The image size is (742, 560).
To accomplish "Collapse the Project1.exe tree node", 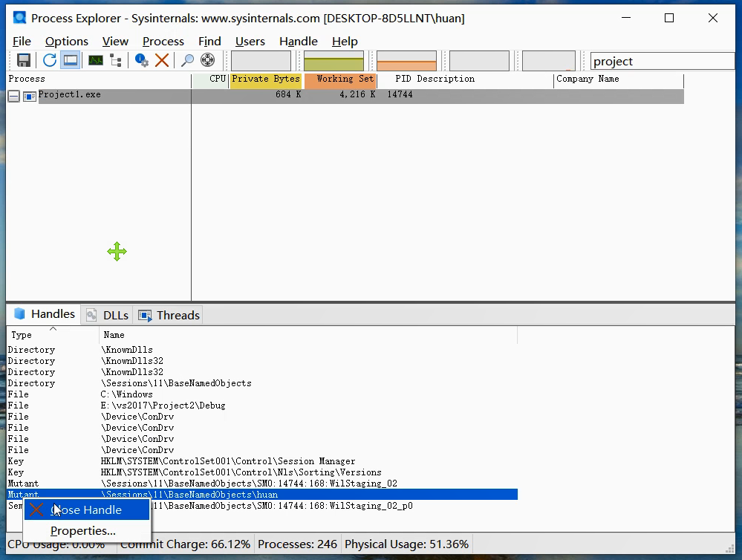I will click(x=13, y=96).
